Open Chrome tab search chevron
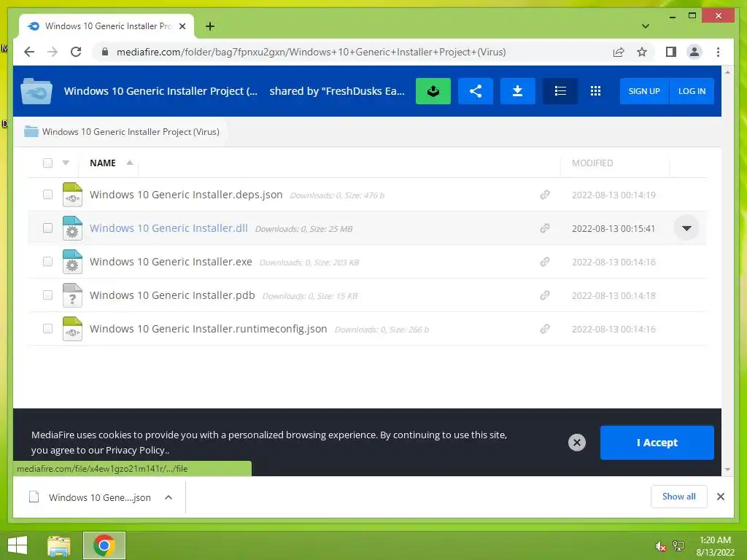This screenshot has width=747, height=560. pos(646,26)
